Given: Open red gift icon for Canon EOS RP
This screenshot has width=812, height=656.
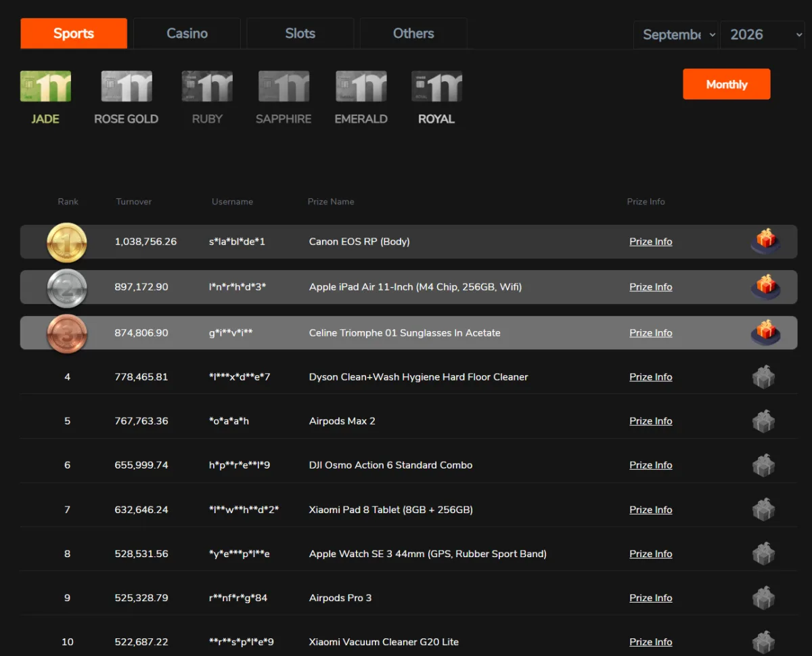Looking at the screenshot, I should click(x=765, y=241).
